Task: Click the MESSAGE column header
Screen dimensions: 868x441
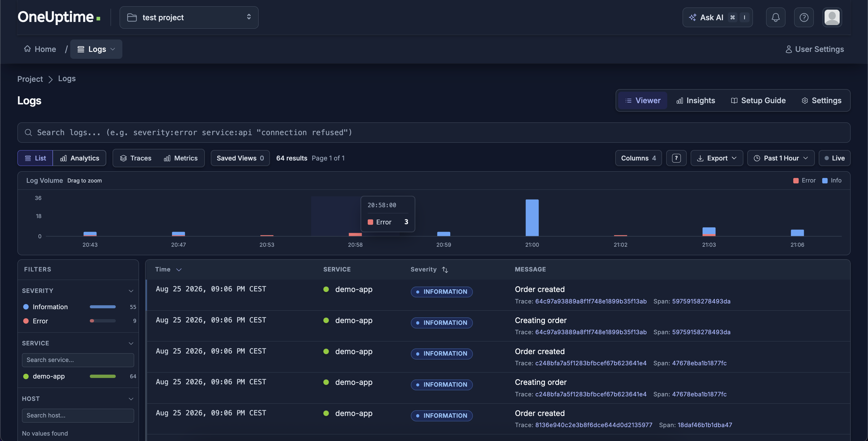Action: click(530, 269)
